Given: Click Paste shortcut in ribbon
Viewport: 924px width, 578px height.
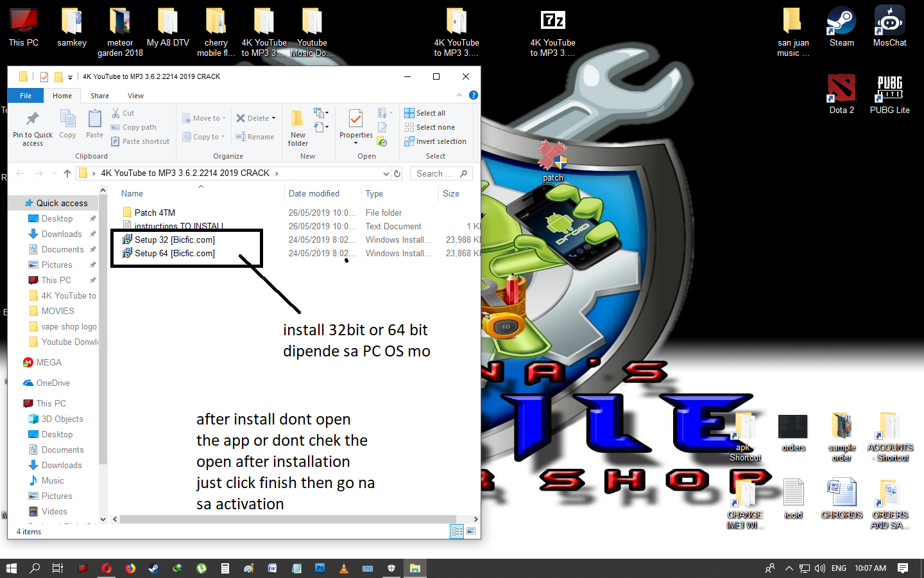Looking at the screenshot, I should coord(140,141).
